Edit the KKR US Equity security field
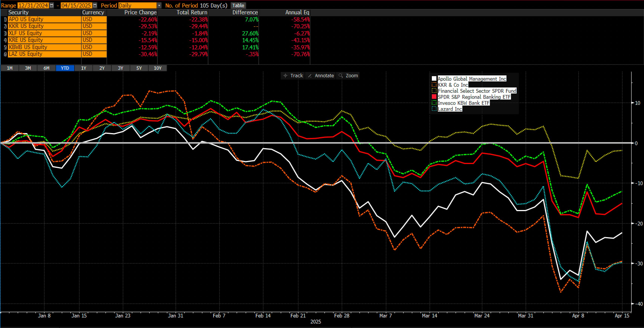This screenshot has width=644, height=328. pos(44,26)
